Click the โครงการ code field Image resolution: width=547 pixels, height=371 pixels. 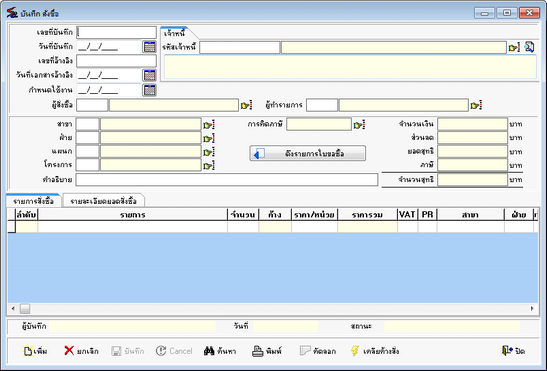88,165
